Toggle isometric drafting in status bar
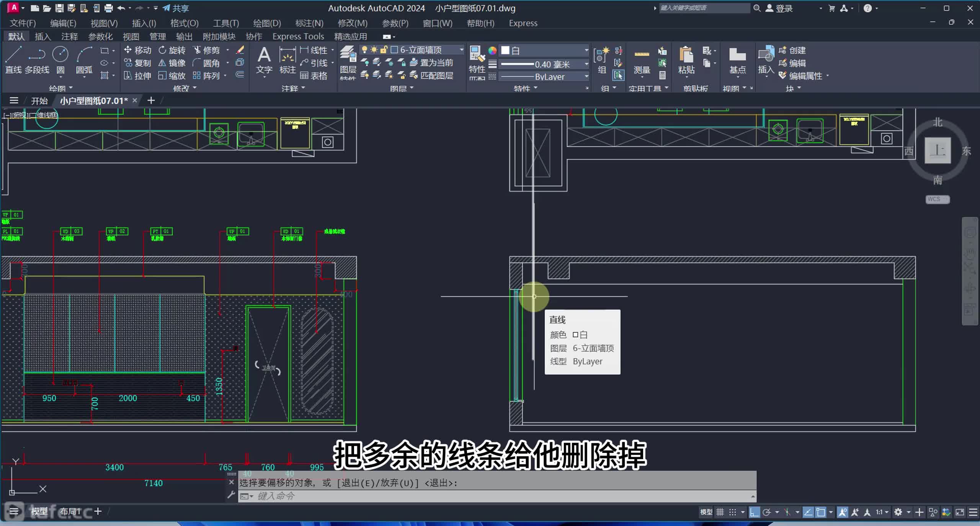 tap(787, 512)
